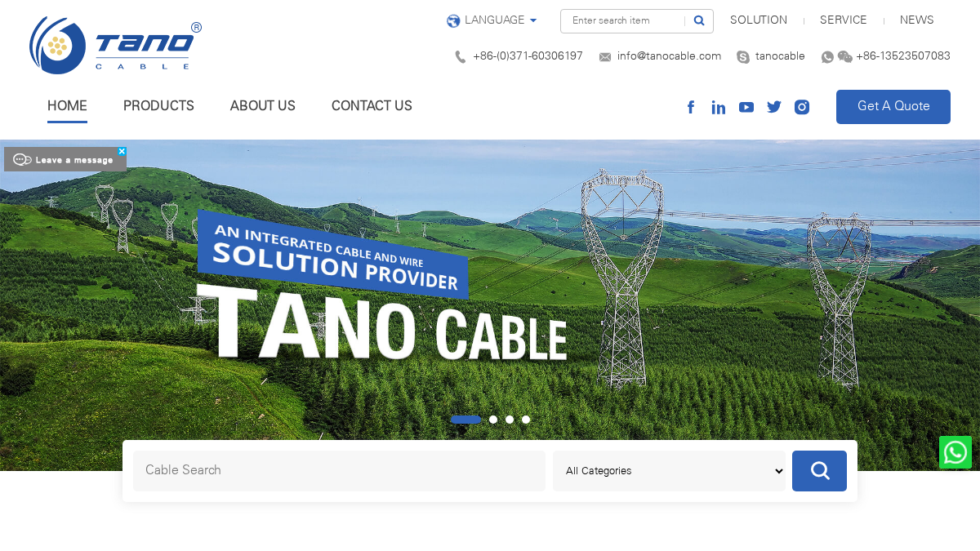Open the SOLUTION page

click(759, 20)
